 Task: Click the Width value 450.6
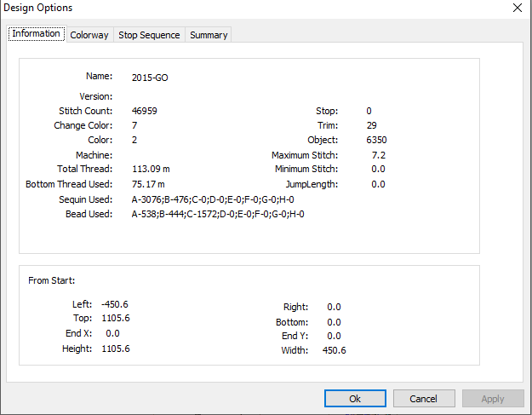[x=335, y=350]
